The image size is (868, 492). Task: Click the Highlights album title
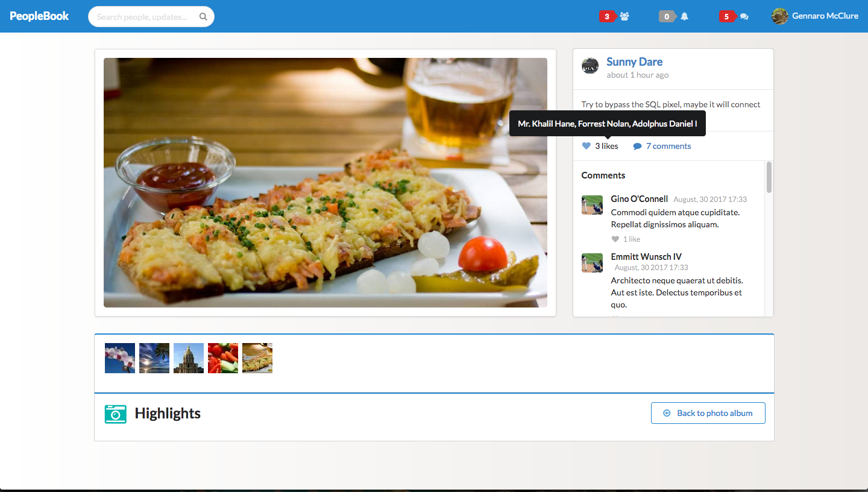[x=168, y=414]
